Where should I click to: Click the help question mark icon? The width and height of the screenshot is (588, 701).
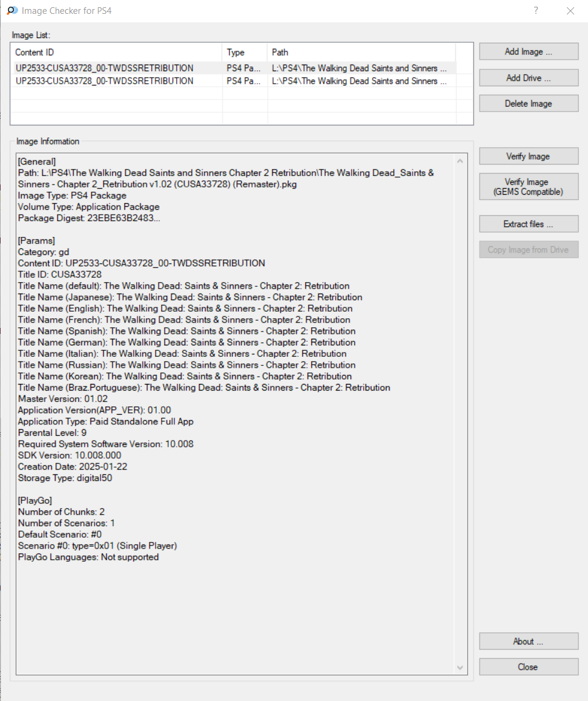pyautogui.click(x=536, y=11)
